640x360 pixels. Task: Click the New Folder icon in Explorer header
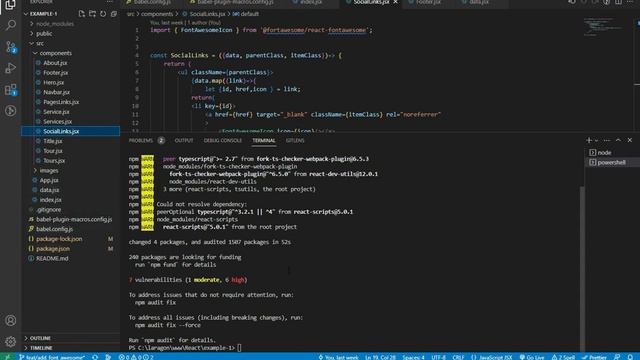pyautogui.click(x=92, y=14)
